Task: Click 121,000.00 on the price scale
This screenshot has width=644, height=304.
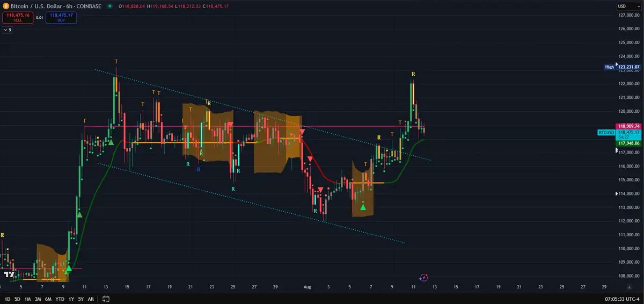Action: point(629,98)
